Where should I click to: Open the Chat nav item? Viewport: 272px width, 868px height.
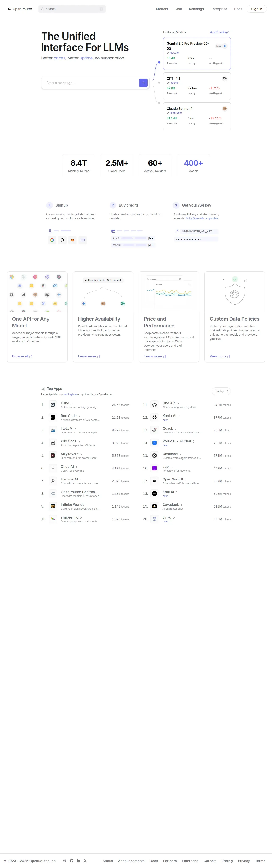178,9
